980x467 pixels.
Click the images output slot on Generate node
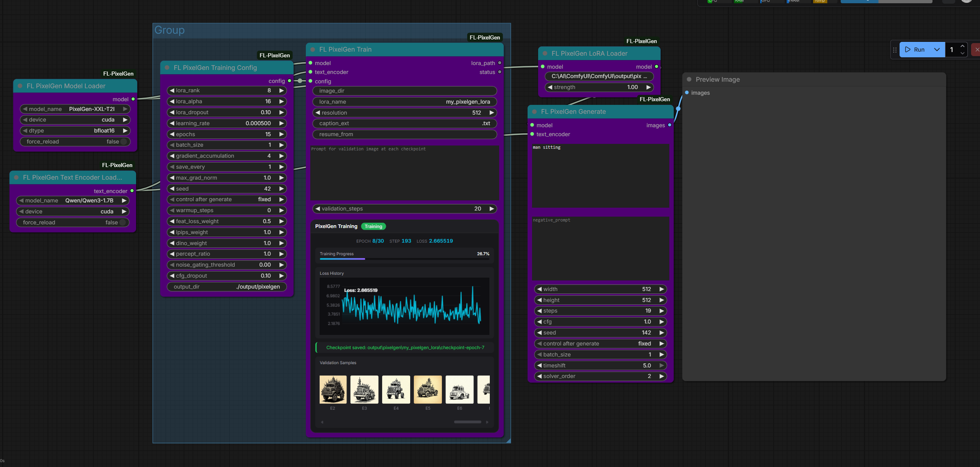click(669, 125)
